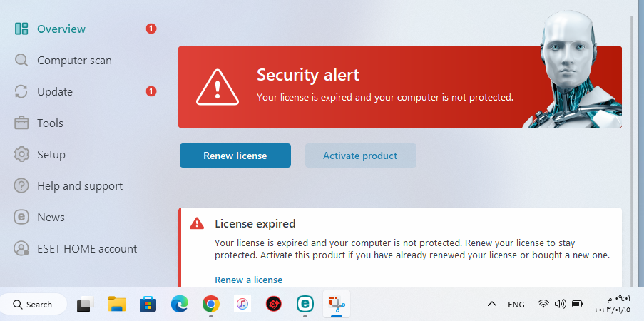
Task: Open the ESET HOME account icon
Action: pyautogui.click(x=21, y=249)
